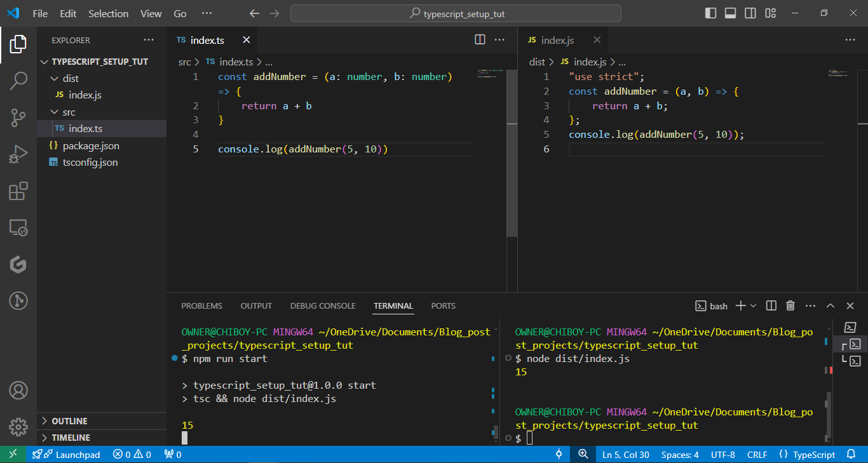Toggle the secondary side bar layout button
Viewport: 868px width, 463px height.
[750, 13]
